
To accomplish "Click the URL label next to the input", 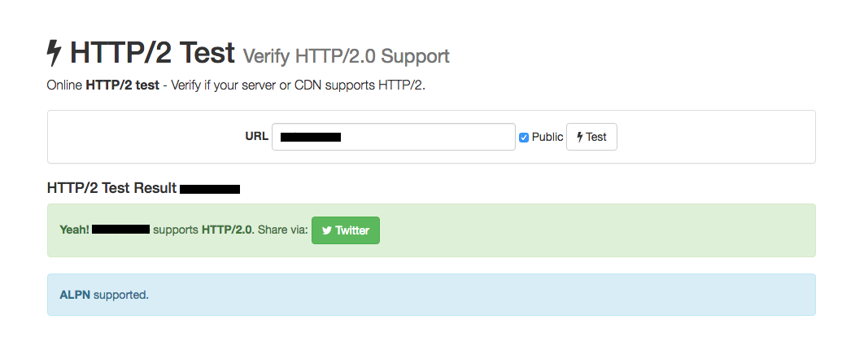I will 257,136.
